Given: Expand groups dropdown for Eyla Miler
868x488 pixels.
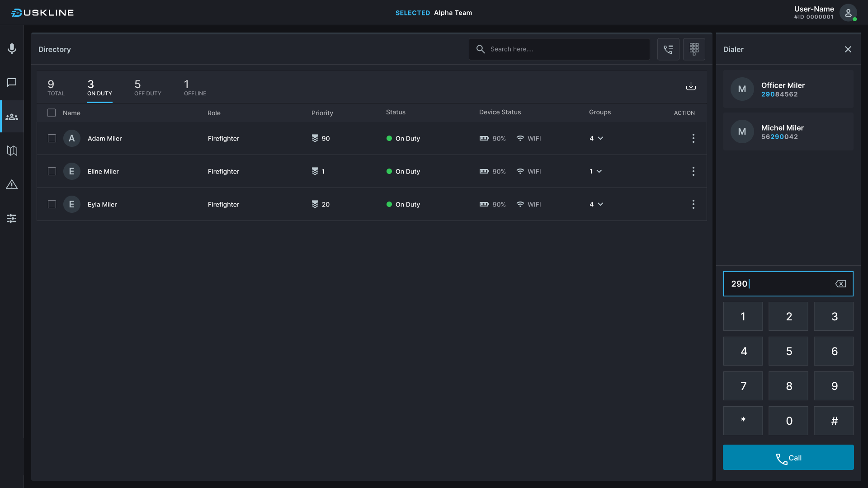Looking at the screenshot, I should (600, 204).
